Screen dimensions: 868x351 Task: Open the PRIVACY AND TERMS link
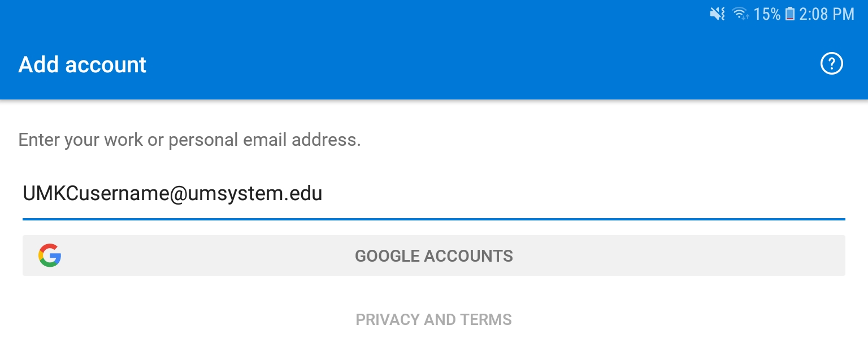433,319
